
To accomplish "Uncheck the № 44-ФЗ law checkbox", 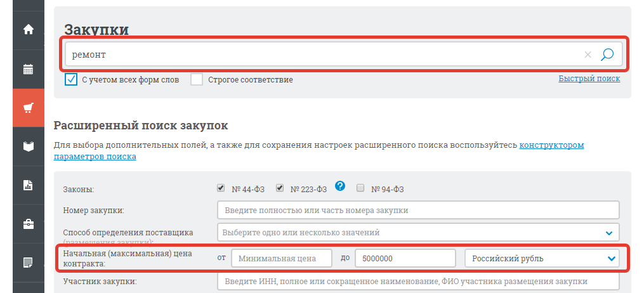I will pyautogui.click(x=221, y=188).
